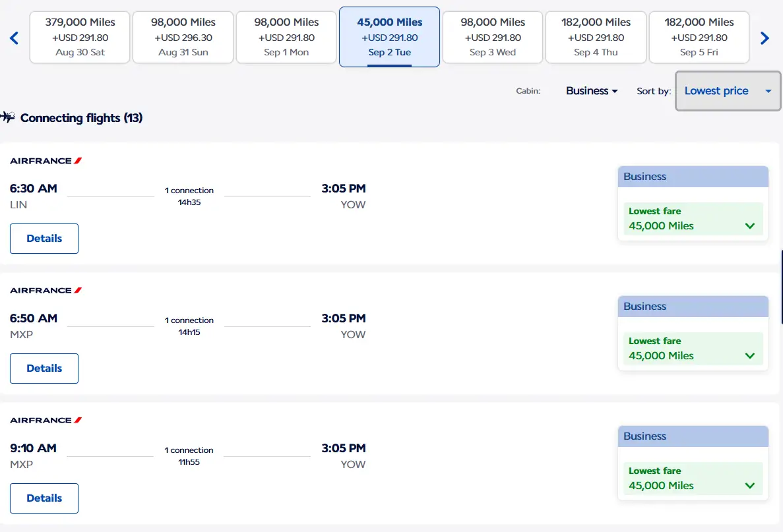Pick the Sep 4 Thu 182,000 Miles tab

(596, 37)
